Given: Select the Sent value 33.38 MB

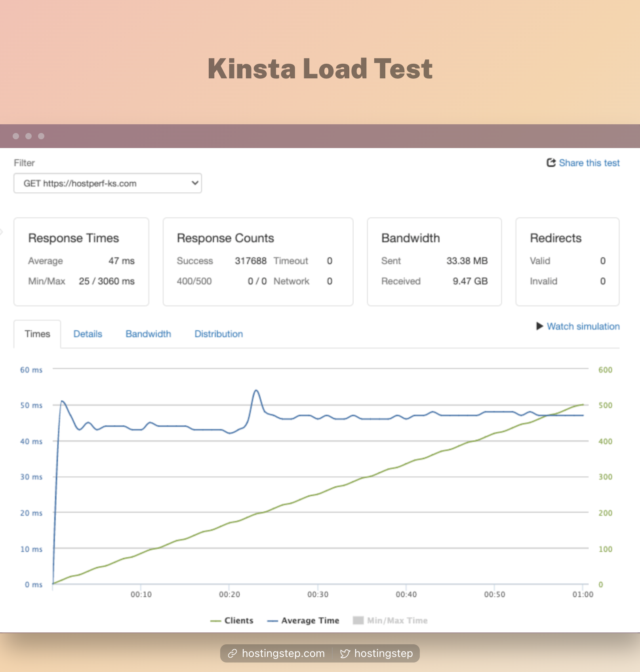Looking at the screenshot, I should [x=467, y=261].
